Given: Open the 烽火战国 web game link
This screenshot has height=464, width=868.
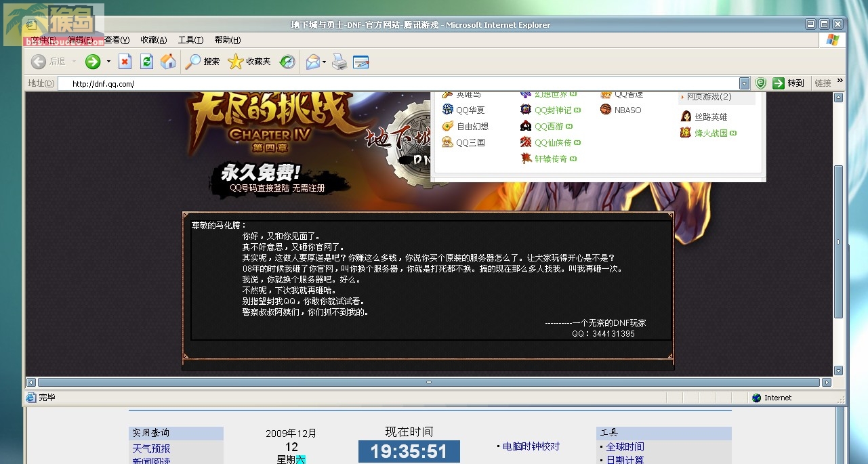Looking at the screenshot, I should tap(711, 133).
